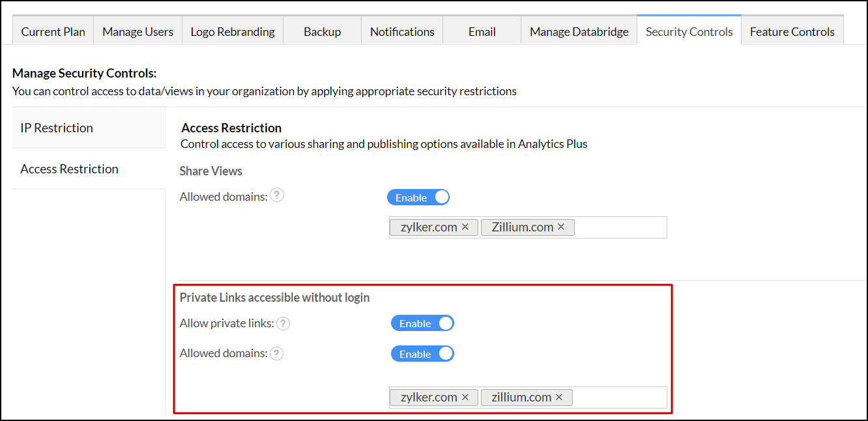Open the Current Plan tab
Image resolution: width=868 pixels, height=421 pixels.
pos(53,31)
